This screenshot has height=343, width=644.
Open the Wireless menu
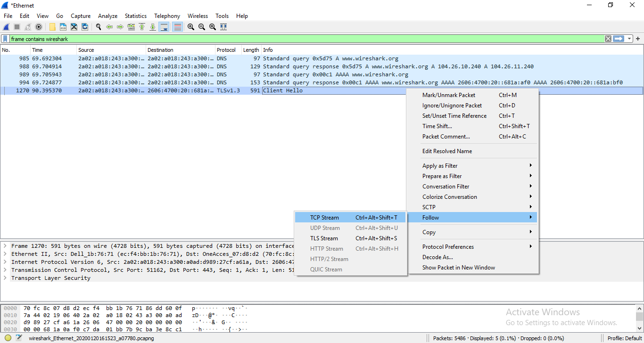click(198, 16)
